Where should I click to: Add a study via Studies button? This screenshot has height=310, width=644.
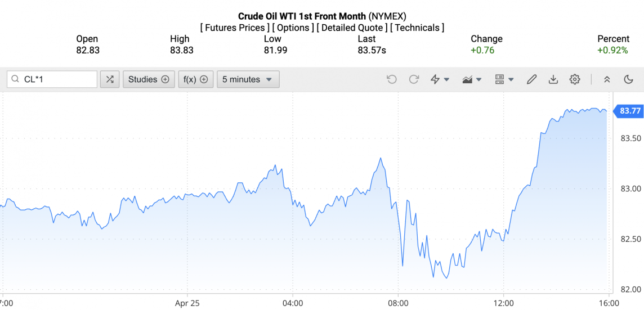coord(149,79)
